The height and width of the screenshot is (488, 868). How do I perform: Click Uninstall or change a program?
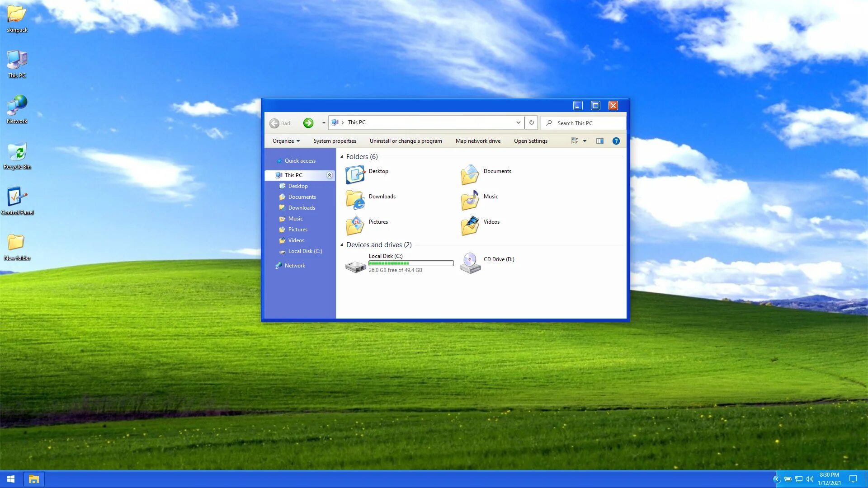coord(406,141)
